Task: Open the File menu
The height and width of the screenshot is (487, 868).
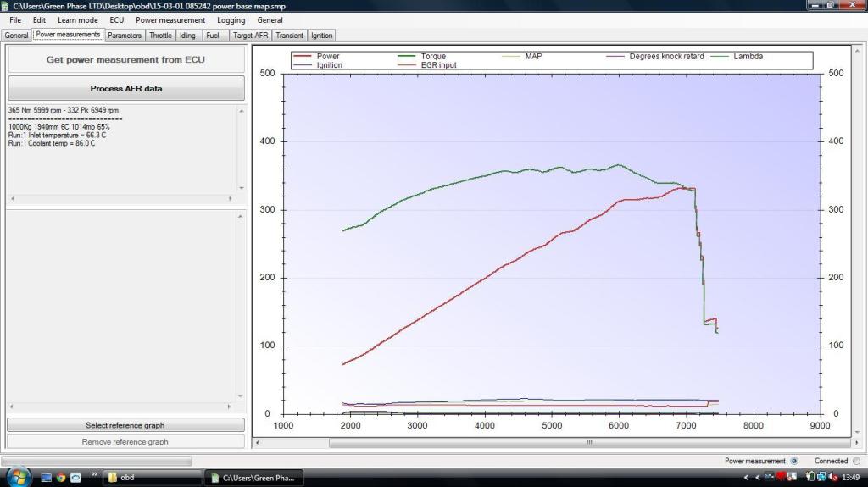Action: [15, 20]
